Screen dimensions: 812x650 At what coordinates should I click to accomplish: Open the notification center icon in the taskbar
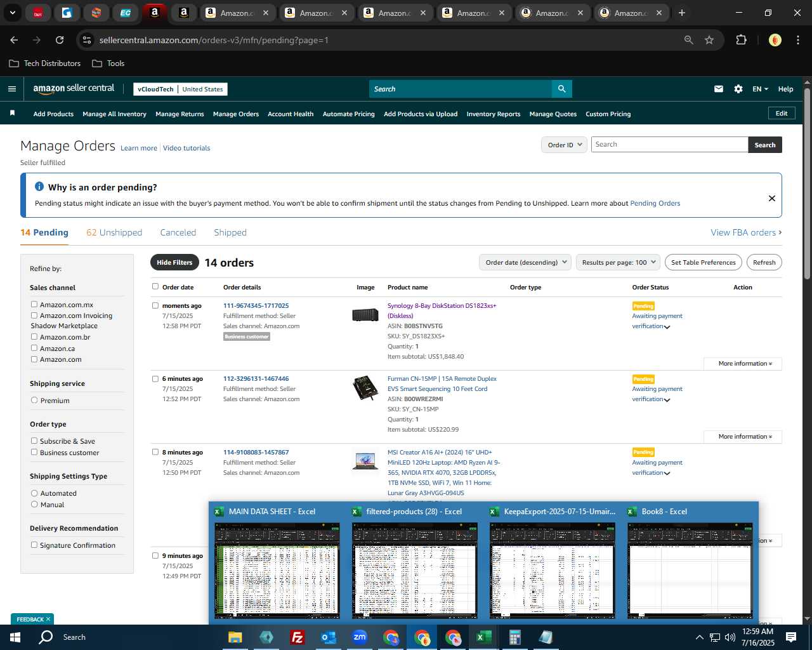[791, 637]
